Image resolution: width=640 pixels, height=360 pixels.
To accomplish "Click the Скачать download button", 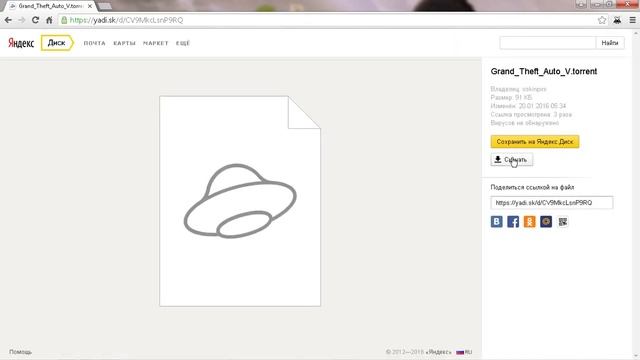I will [x=511, y=160].
